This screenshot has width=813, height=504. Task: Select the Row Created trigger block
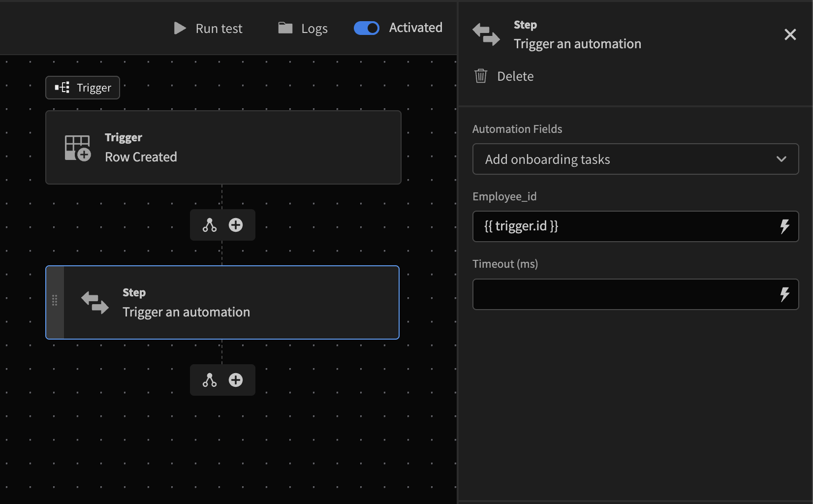tap(223, 148)
